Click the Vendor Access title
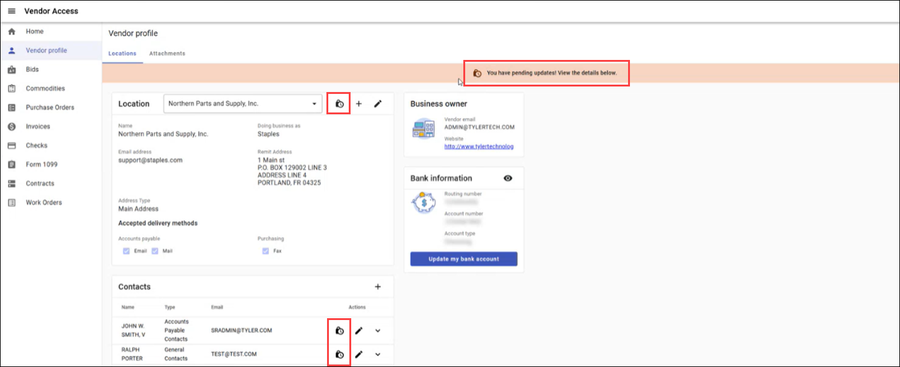This screenshot has height=367, width=900. (51, 11)
